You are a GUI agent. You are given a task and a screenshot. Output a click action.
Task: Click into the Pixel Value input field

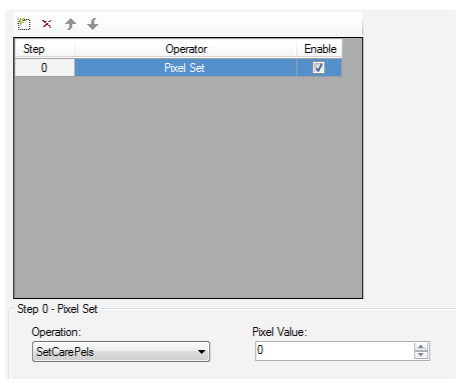pyautogui.click(x=334, y=351)
